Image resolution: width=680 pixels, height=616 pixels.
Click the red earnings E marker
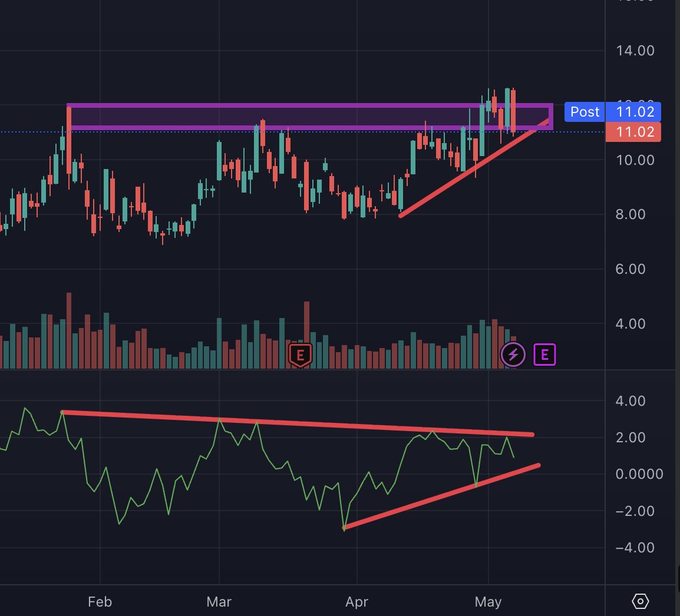click(300, 356)
